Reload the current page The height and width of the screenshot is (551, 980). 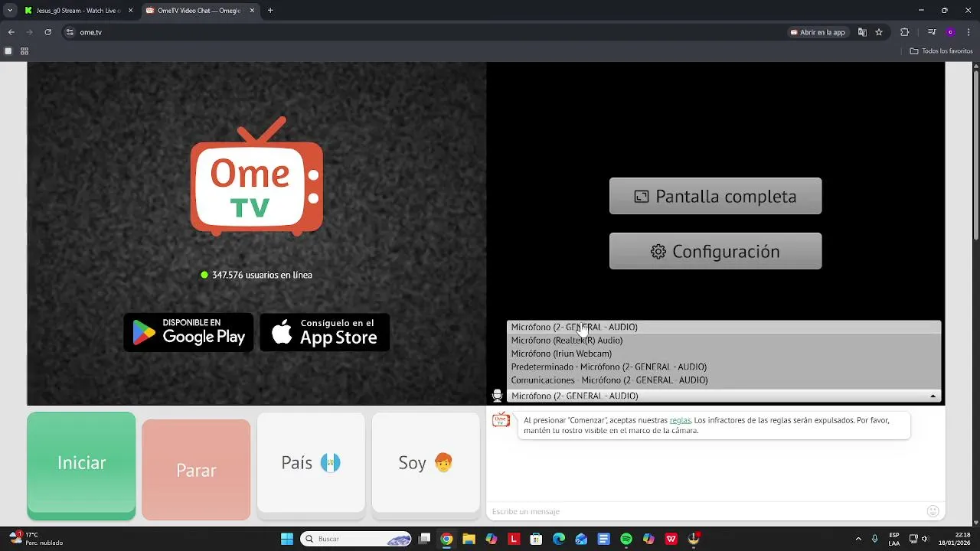pyautogui.click(x=47, y=32)
